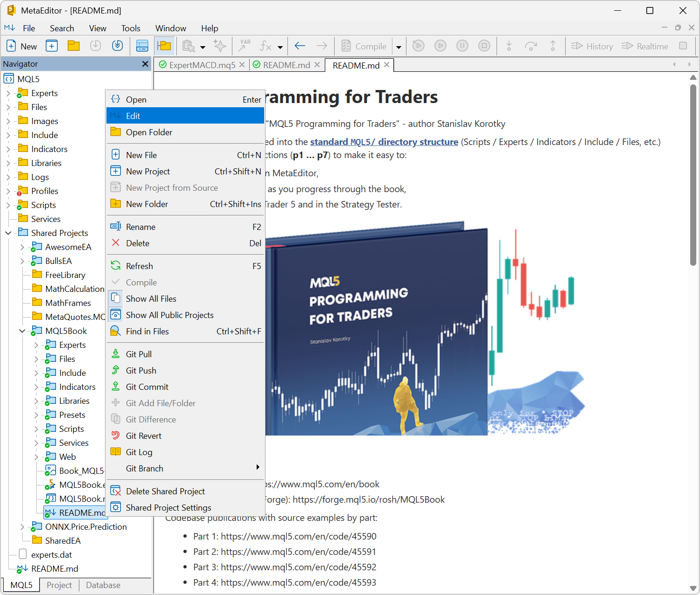The image size is (700, 595).
Task: Click the History tool icon
Action: click(592, 46)
